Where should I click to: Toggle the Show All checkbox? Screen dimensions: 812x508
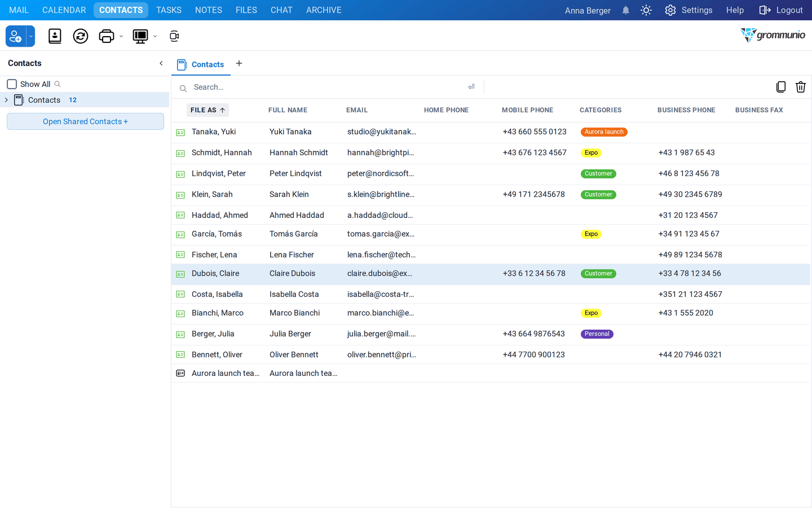12,84
